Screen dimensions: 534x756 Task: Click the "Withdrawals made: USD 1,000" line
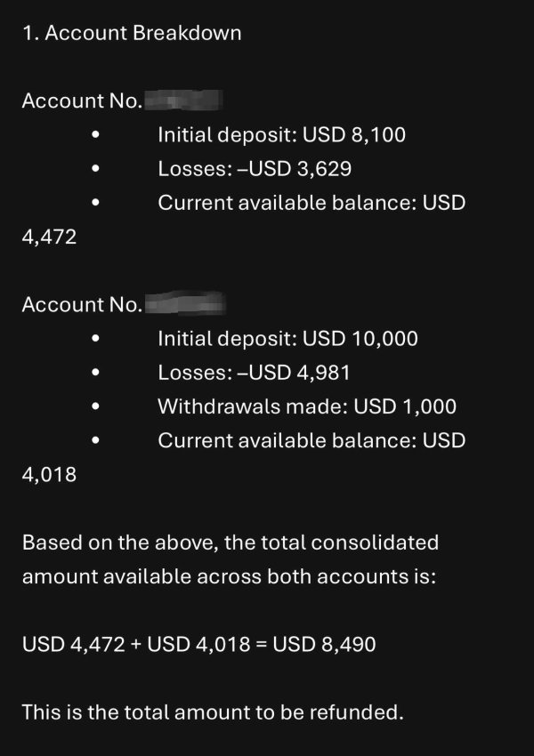307,406
